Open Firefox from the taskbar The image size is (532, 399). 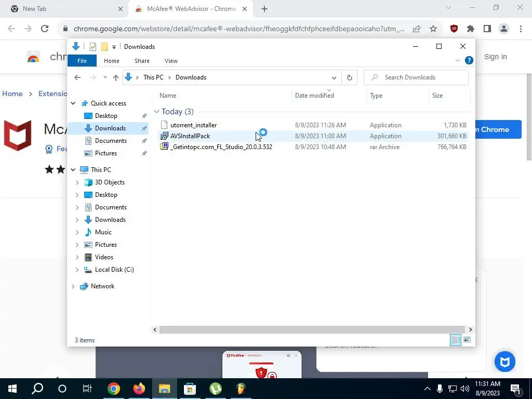pos(139,389)
